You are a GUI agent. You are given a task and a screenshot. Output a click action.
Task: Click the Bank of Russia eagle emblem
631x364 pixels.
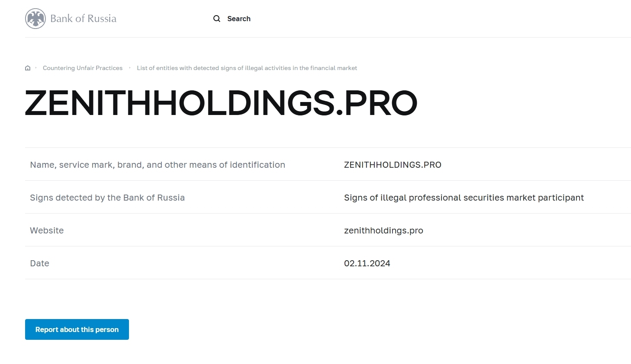tap(35, 19)
